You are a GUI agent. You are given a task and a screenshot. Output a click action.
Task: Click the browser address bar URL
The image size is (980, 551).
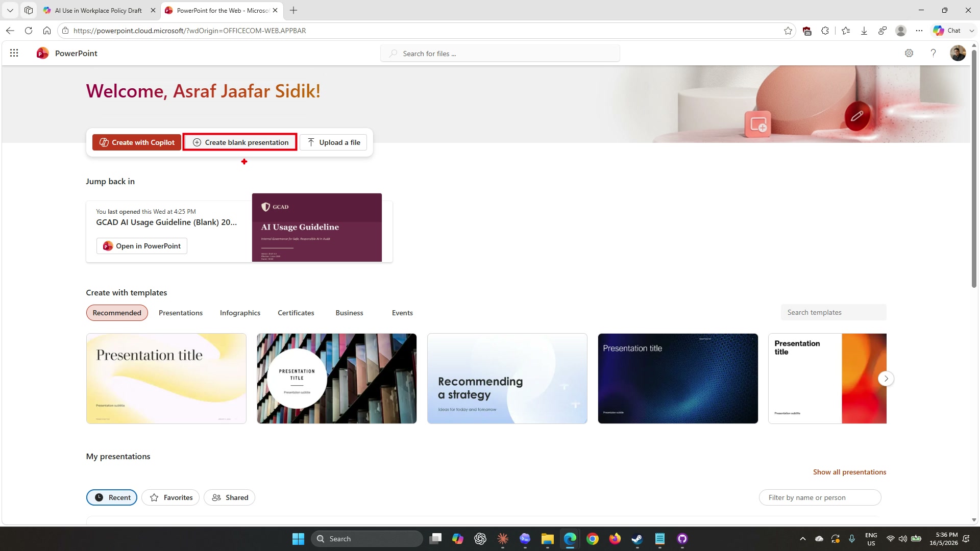pos(190,31)
